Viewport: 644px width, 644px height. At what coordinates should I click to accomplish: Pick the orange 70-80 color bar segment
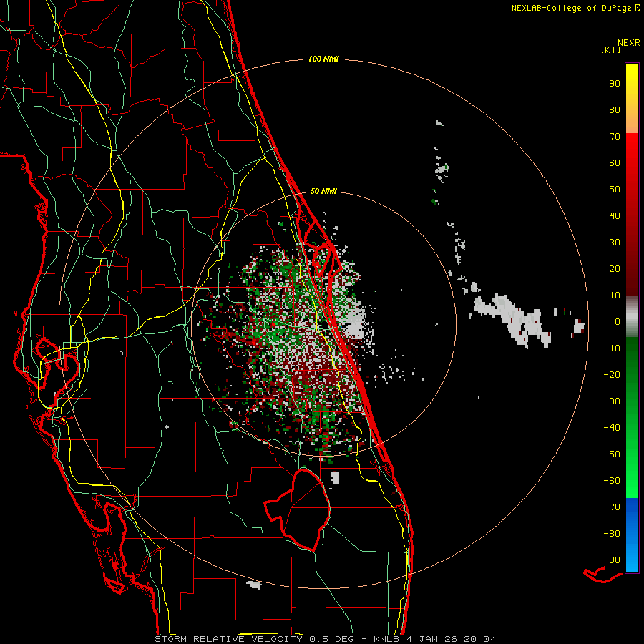632,122
